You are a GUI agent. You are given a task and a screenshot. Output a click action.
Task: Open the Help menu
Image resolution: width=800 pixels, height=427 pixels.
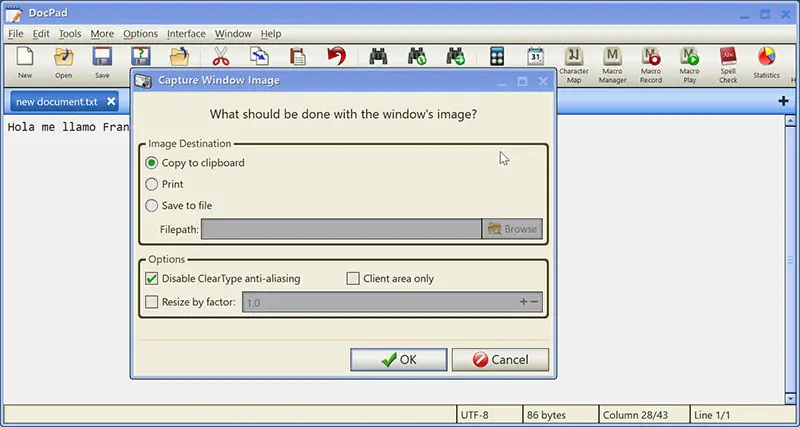(271, 34)
